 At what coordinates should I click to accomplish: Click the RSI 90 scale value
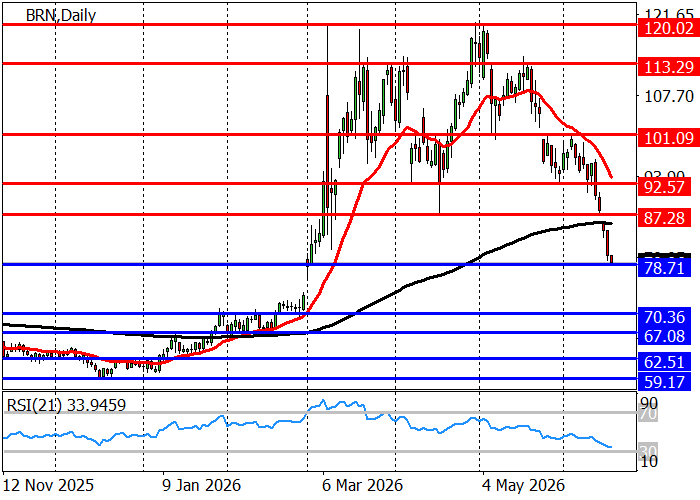pyautogui.click(x=649, y=404)
